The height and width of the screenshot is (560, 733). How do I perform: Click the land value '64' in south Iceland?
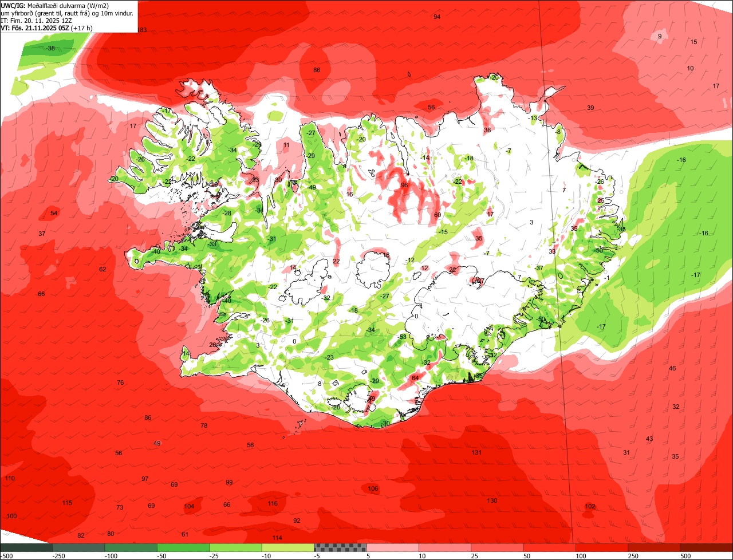click(415, 377)
